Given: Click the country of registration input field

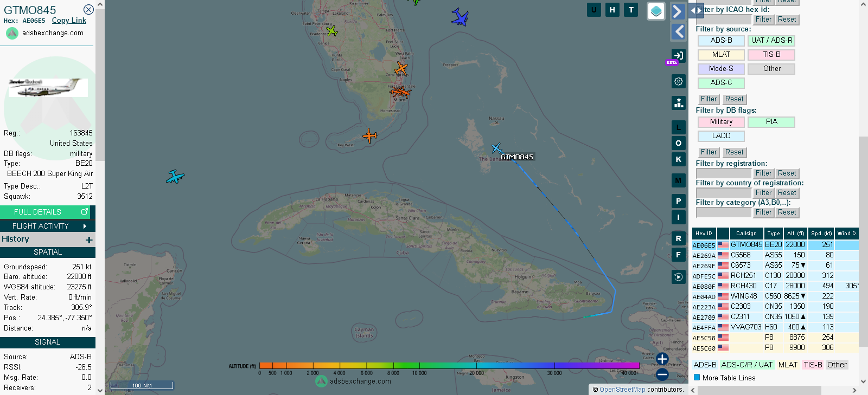Looking at the screenshot, I should pos(724,193).
